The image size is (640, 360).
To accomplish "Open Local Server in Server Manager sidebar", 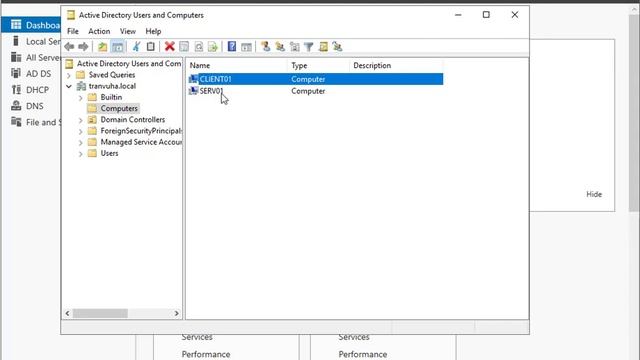I will coord(43,41).
